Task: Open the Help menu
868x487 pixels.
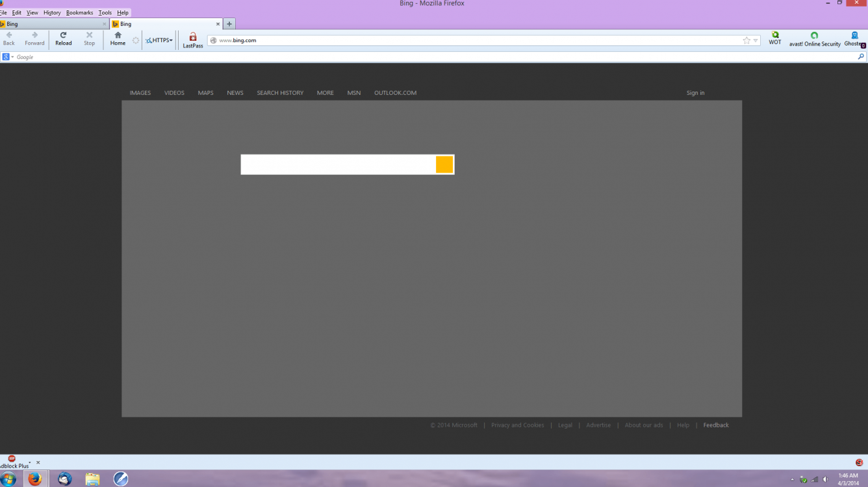Action: pyautogui.click(x=123, y=12)
